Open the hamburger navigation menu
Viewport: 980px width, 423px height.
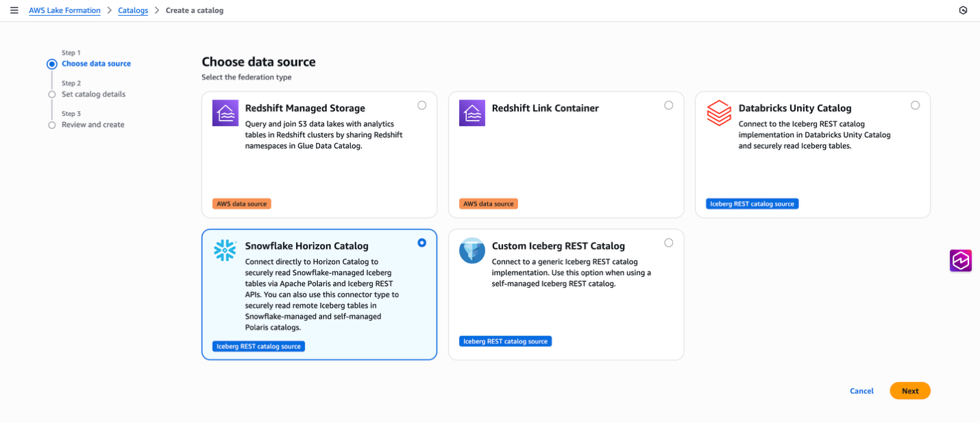[14, 10]
